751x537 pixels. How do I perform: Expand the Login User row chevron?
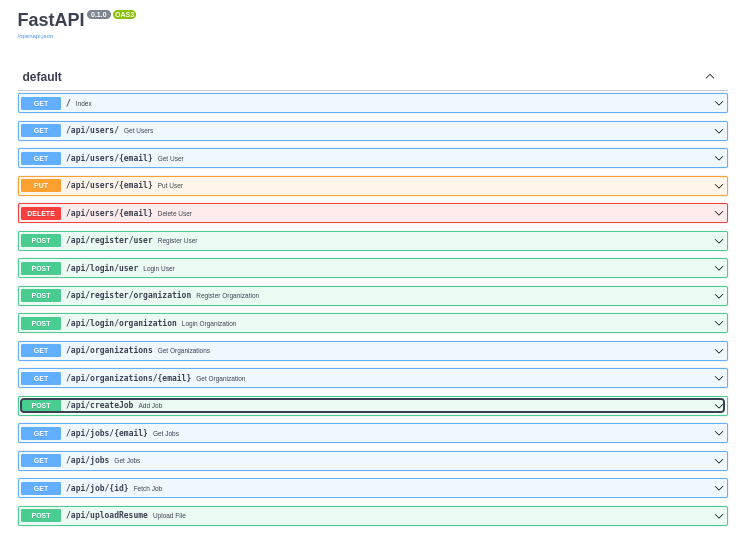coord(719,268)
